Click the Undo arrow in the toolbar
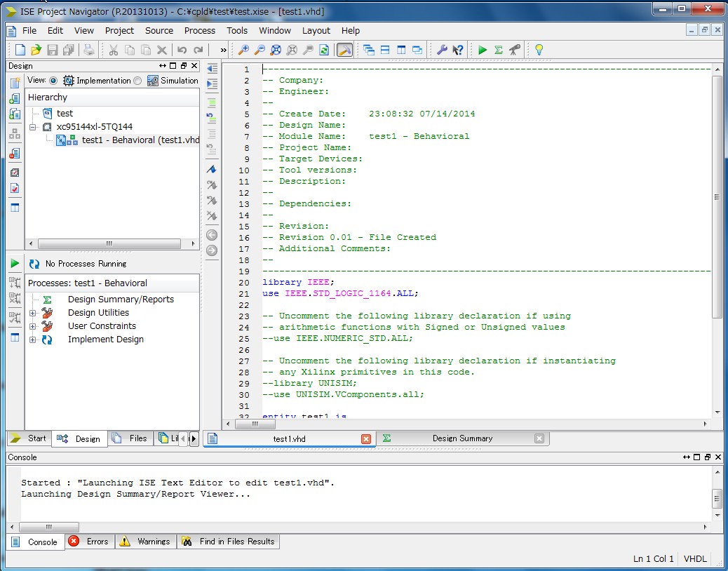The height and width of the screenshot is (571, 728). (x=182, y=50)
